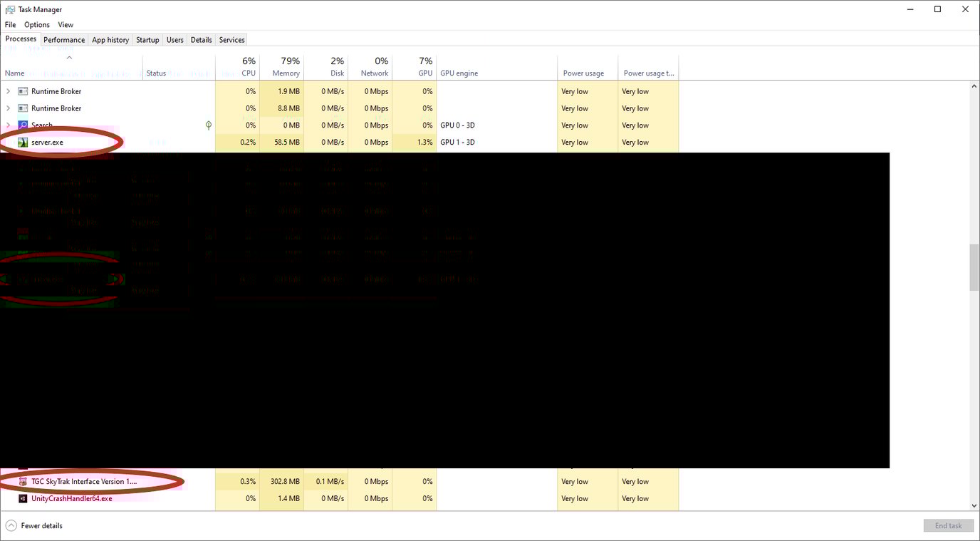Screen dimensions: 980x541
Task: Switch to the Services tab
Action: click(231, 39)
